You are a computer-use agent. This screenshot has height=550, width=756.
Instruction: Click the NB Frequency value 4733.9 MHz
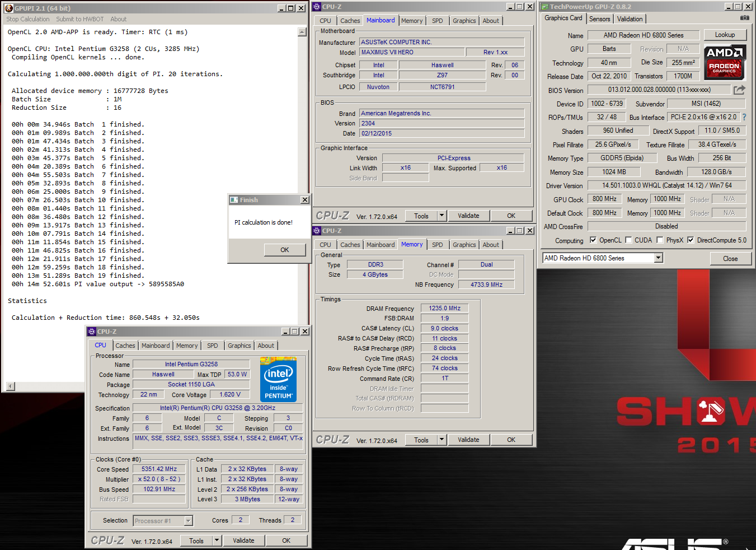tap(487, 285)
